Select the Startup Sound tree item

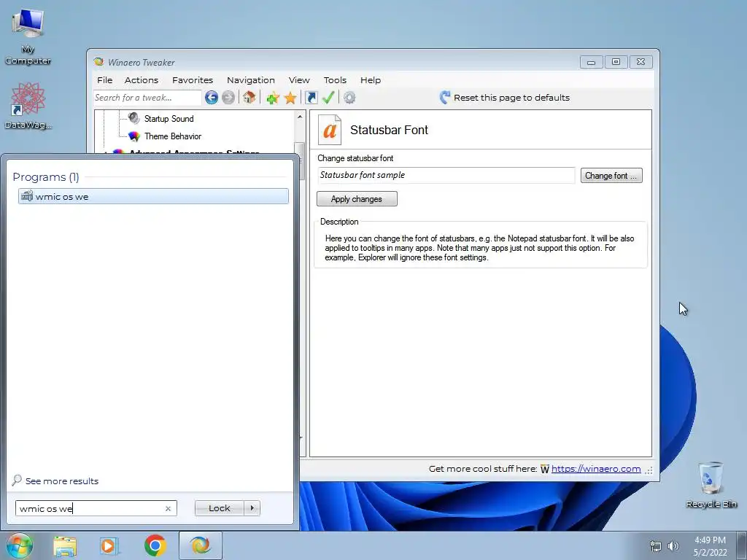coord(169,119)
